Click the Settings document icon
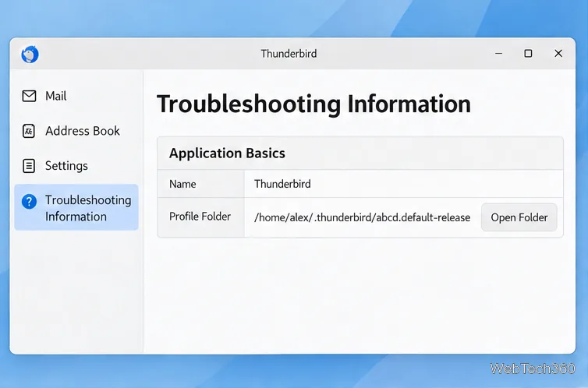 pyautogui.click(x=29, y=166)
